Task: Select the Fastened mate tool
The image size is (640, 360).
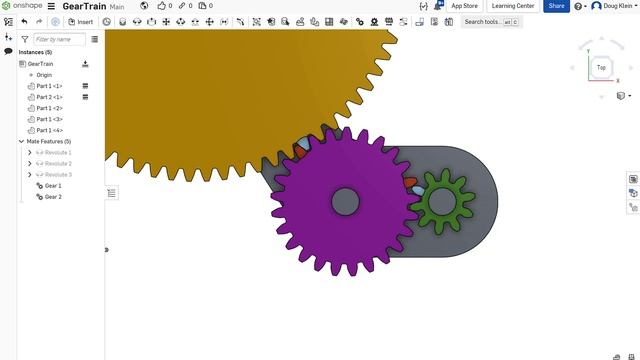Action: 122,22
